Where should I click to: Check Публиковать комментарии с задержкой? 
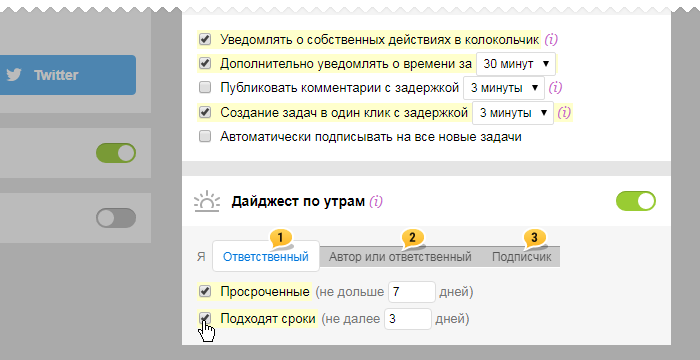coord(205,88)
